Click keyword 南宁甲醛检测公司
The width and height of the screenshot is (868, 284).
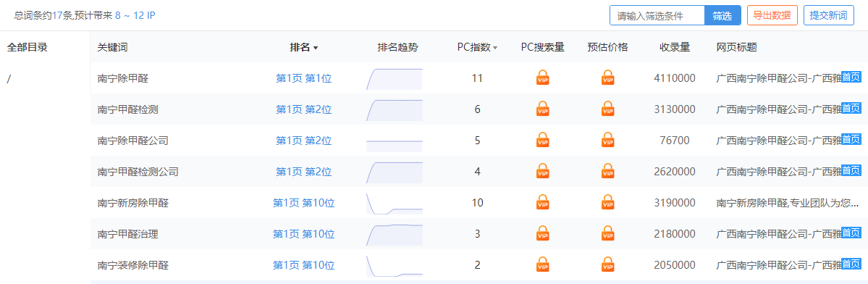(x=138, y=172)
